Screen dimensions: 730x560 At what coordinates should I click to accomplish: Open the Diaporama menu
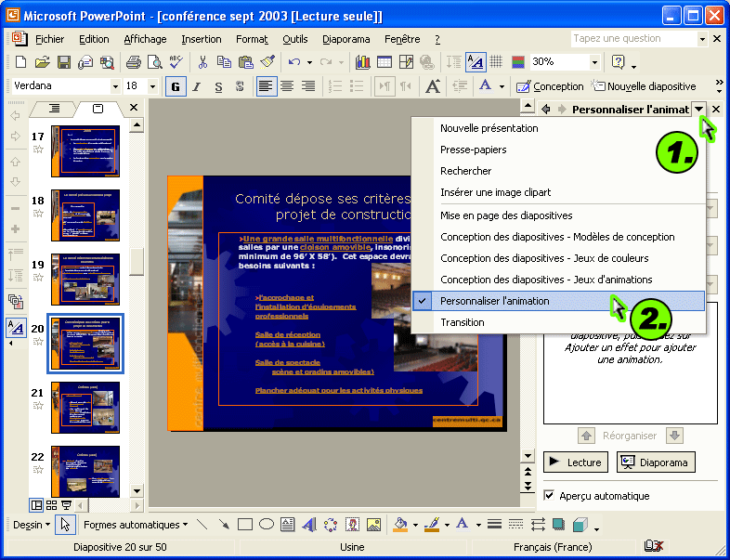click(x=345, y=39)
